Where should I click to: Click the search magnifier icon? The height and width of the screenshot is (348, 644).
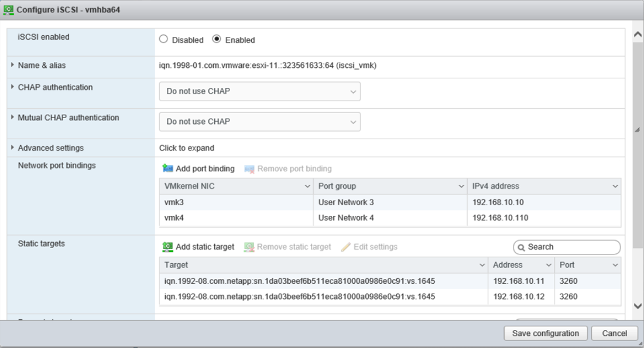coord(522,247)
